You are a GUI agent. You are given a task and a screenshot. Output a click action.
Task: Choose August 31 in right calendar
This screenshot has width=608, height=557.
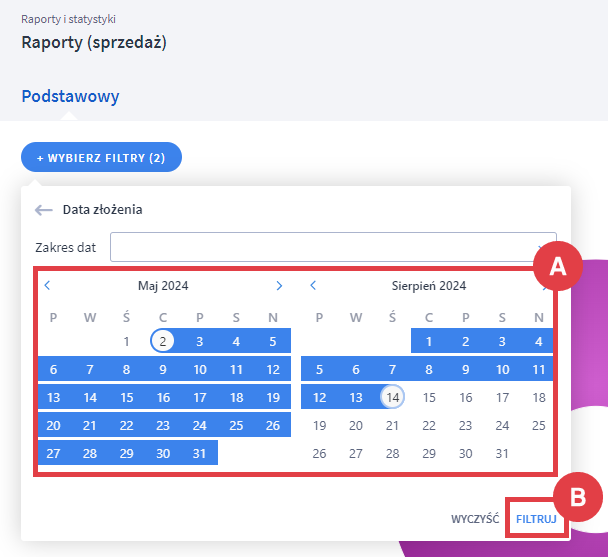pos(502,453)
